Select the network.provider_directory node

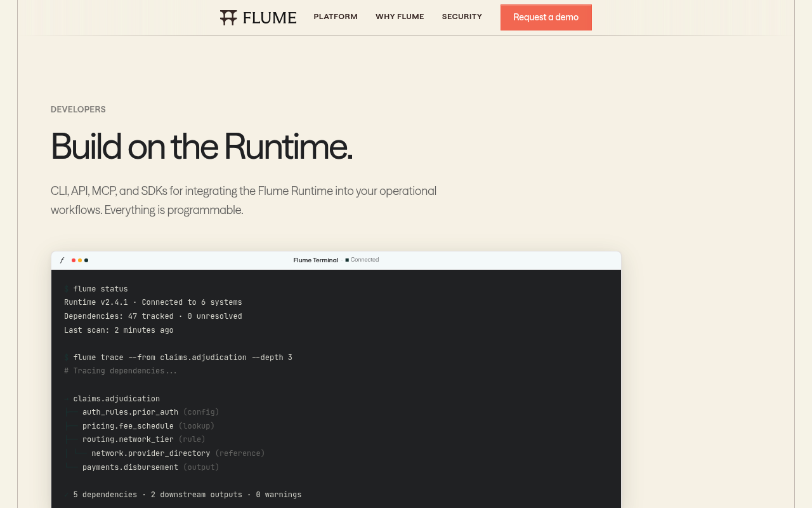pos(151,453)
